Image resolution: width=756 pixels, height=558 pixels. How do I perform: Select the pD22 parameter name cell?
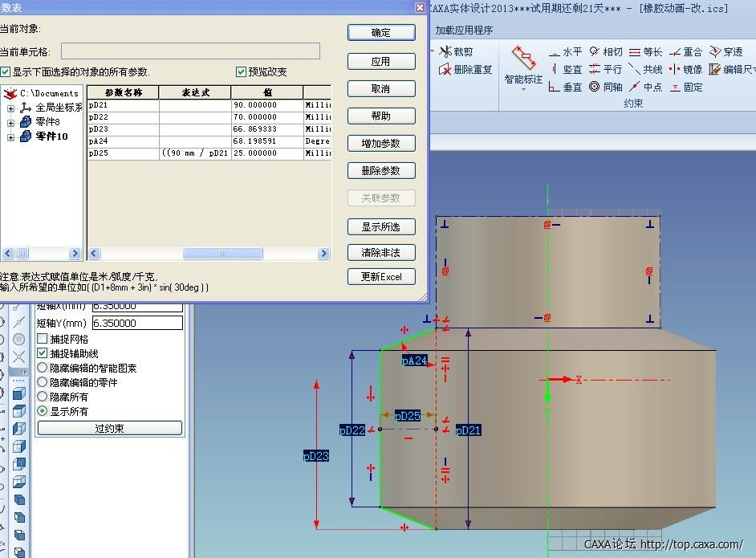tap(124, 117)
